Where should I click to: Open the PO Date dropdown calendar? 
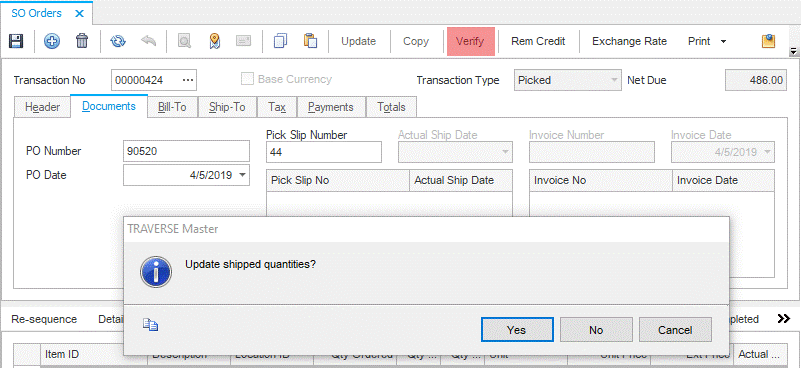click(x=242, y=175)
